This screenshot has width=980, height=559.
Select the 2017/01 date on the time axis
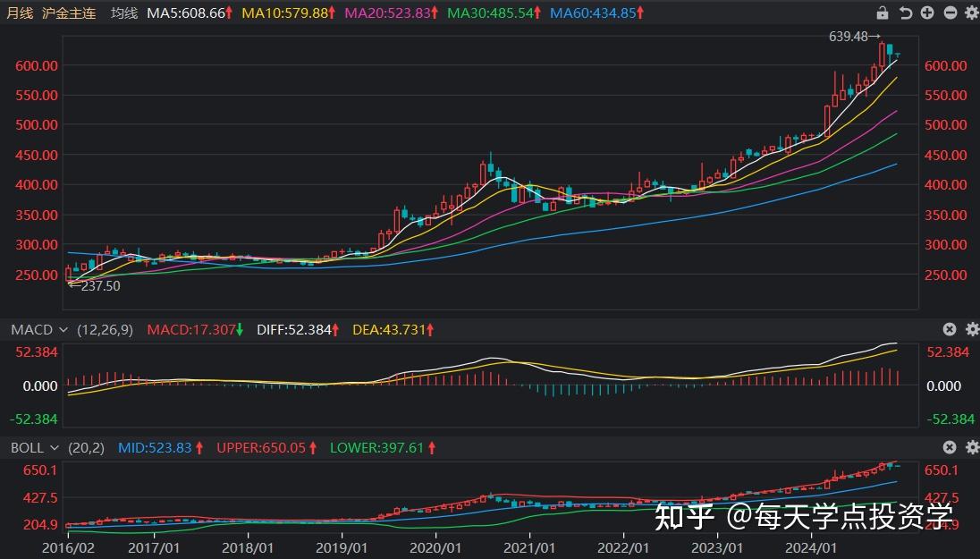click(154, 547)
